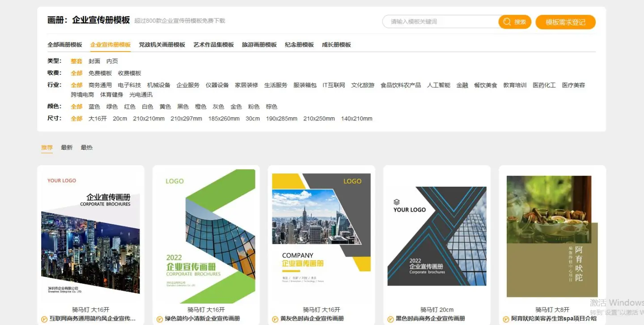
Task: Select 全部 in the 颜色 row
Action: pos(76,107)
